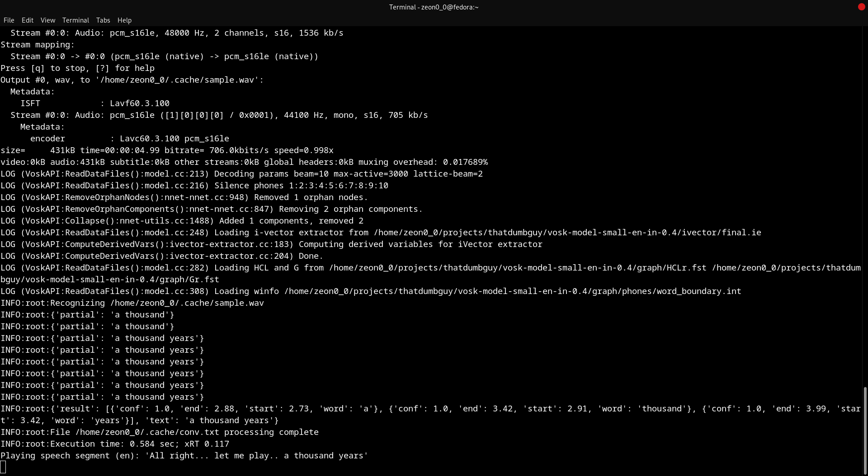Click the top 'Stream #0:0: Audio' 48000 Hz line
This screenshot has width=868, height=476.
tap(177, 33)
